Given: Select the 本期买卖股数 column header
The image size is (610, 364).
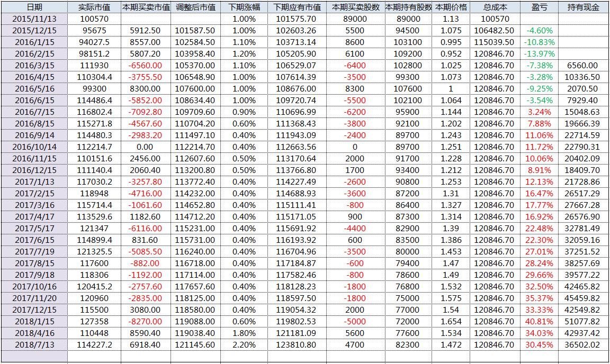Looking at the screenshot, I should click(356, 7).
